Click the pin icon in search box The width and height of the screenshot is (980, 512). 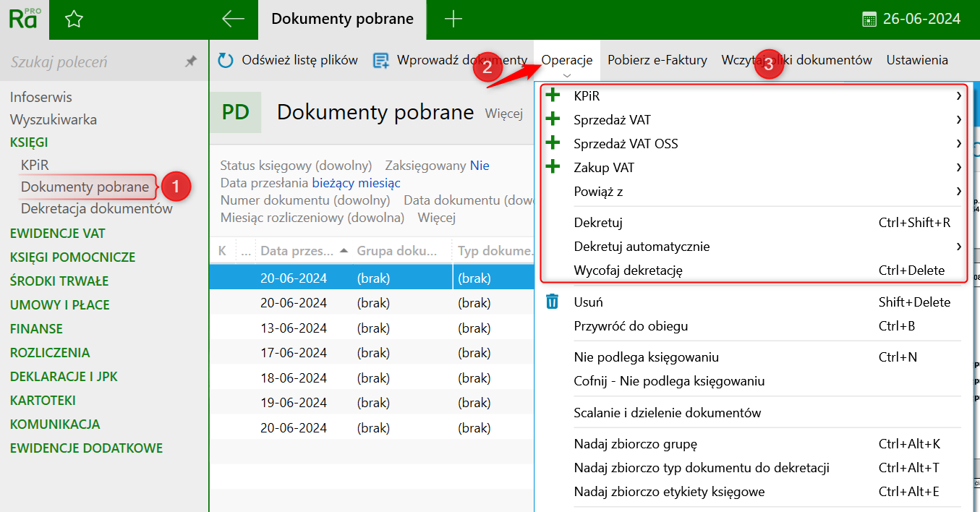[191, 62]
